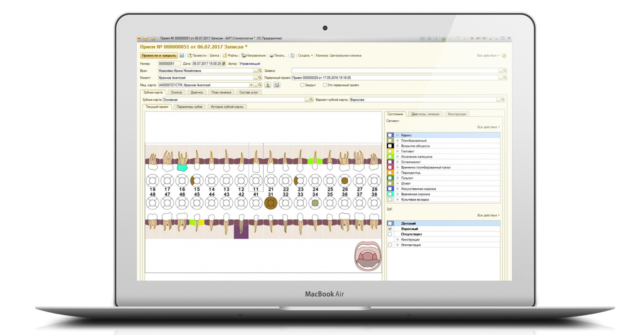Viewport: 644px width, 335px height.
Task: Open the Мед. карта dropdown arrow
Action: (x=251, y=85)
